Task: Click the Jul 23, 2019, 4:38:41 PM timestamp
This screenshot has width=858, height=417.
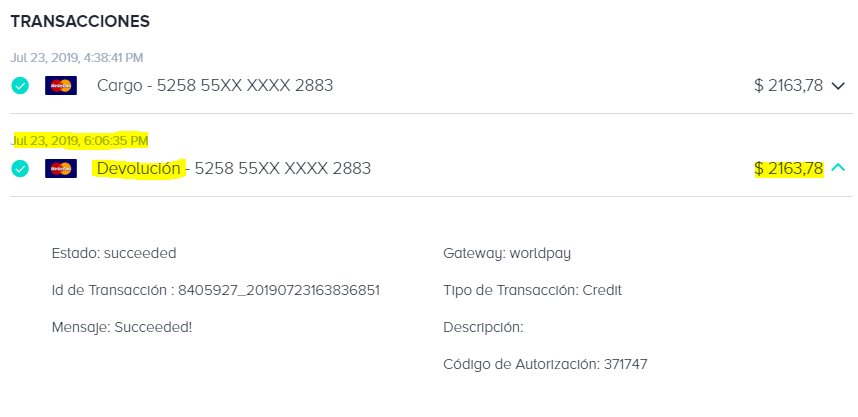Action: [x=77, y=57]
